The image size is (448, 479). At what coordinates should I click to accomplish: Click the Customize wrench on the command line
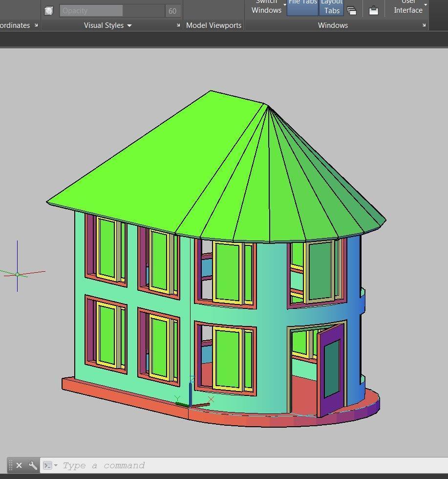pyautogui.click(x=32, y=465)
